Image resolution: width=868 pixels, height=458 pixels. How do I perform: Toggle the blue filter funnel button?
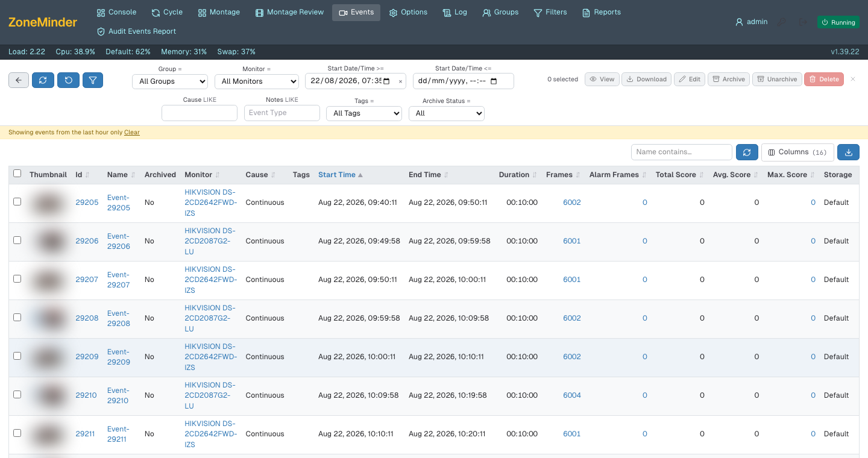click(93, 80)
